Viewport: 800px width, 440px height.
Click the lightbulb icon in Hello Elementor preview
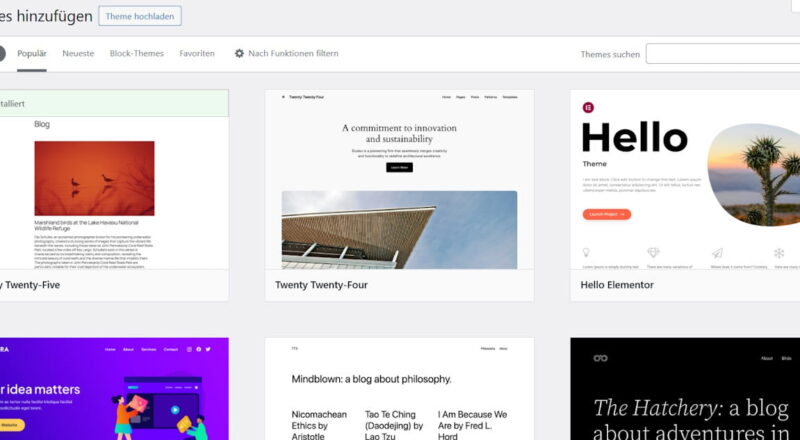click(x=586, y=253)
